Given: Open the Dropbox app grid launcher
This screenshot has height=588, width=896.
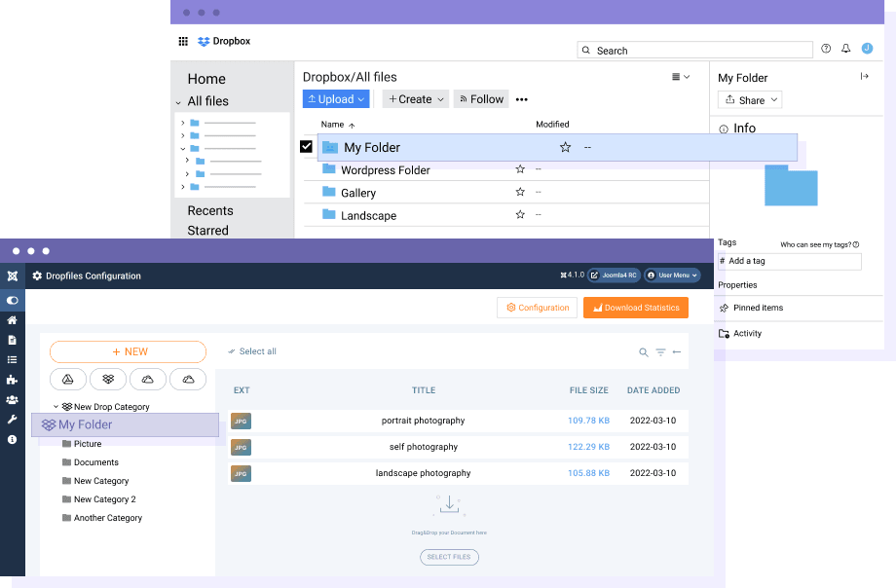Looking at the screenshot, I should tap(183, 42).
